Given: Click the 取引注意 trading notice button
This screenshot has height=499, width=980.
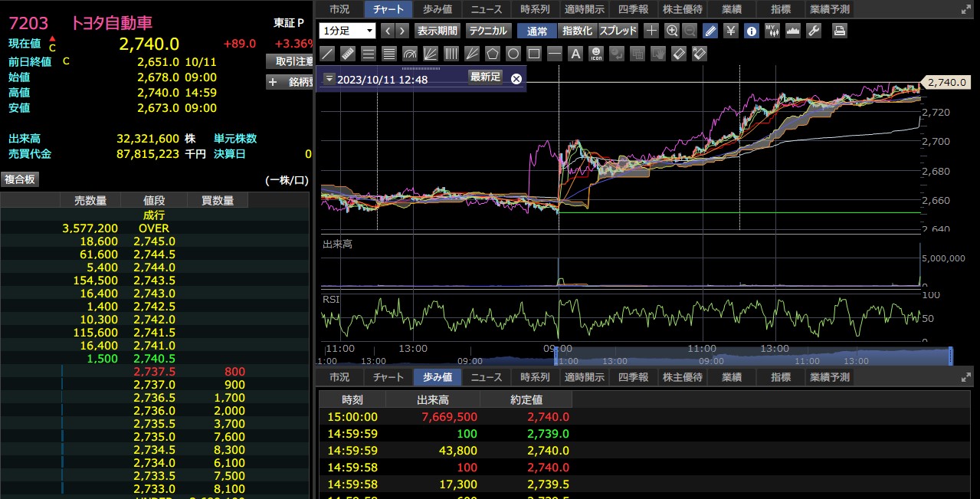Looking at the screenshot, I should [290, 61].
